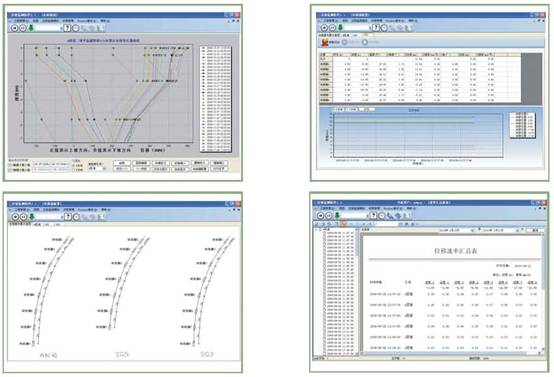Click bottom-right button in grid below curve chart

[219, 169]
